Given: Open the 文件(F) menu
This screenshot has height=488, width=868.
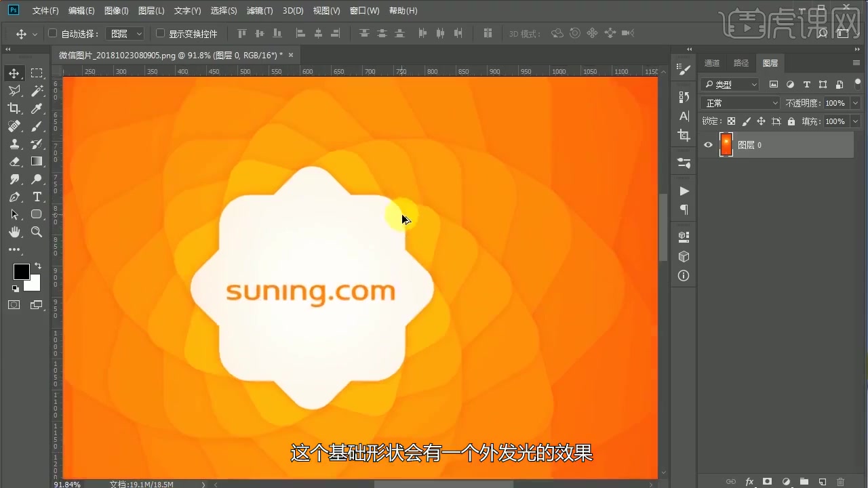Looking at the screenshot, I should (45, 11).
